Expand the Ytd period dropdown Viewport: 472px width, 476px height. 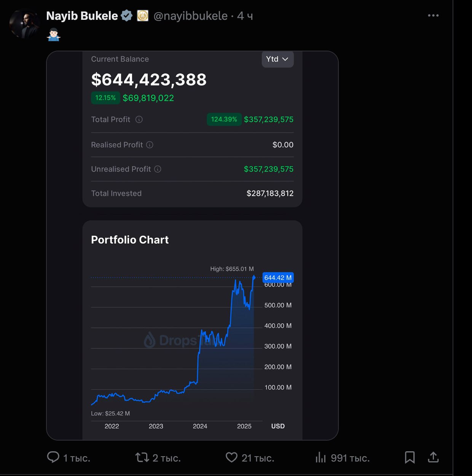(277, 59)
